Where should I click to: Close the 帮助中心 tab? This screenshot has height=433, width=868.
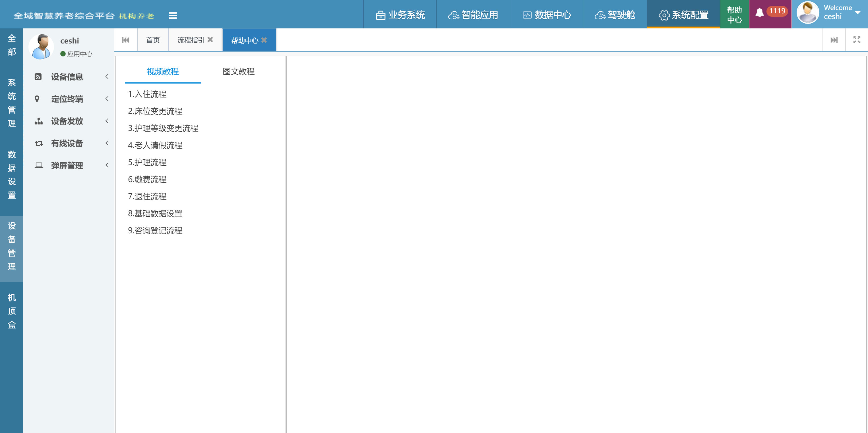[x=264, y=40]
